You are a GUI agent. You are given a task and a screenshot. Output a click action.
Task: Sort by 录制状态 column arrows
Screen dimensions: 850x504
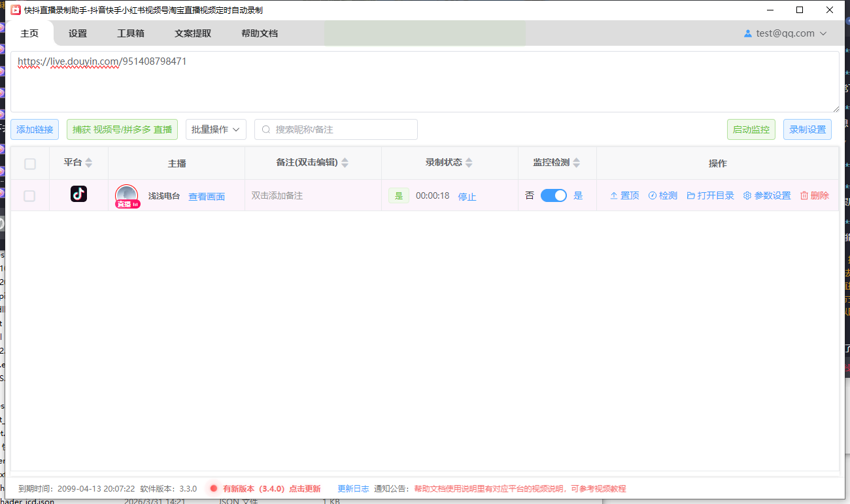point(469,163)
